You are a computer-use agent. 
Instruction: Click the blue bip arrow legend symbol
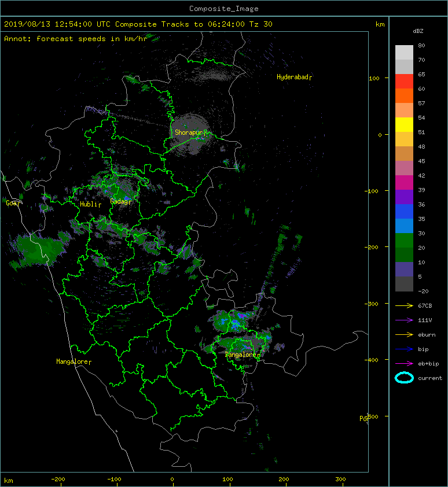(x=404, y=349)
